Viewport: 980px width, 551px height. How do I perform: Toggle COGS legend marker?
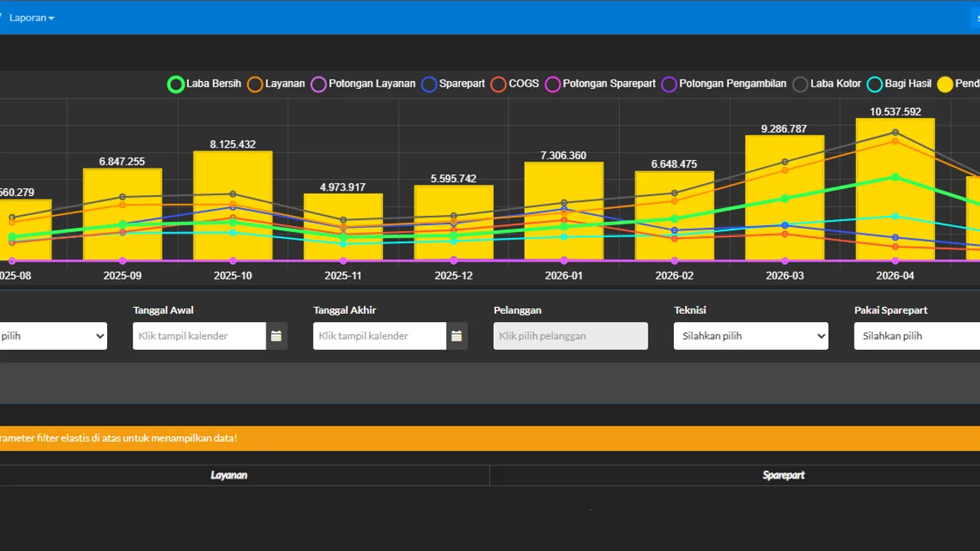(x=498, y=84)
